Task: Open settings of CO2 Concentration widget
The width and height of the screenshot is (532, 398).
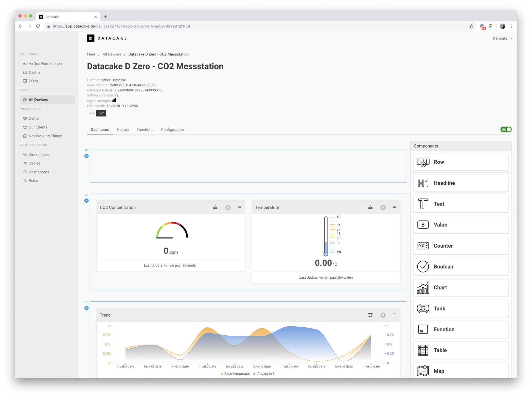Action: pos(215,207)
